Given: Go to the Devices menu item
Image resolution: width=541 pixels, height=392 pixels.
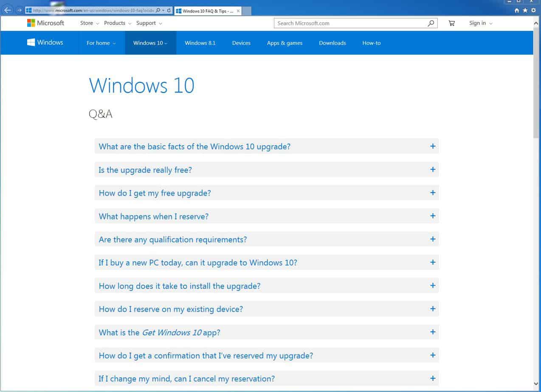Looking at the screenshot, I should pyautogui.click(x=241, y=43).
